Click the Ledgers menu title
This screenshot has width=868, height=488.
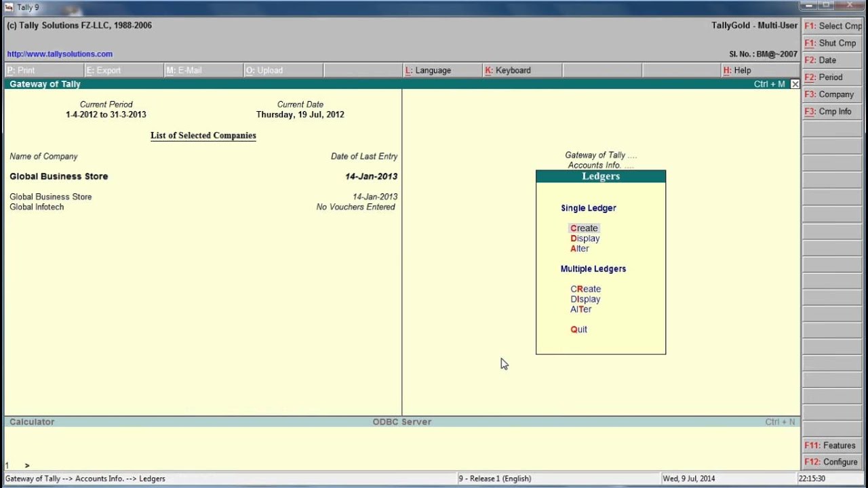pyautogui.click(x=601, y=176)
